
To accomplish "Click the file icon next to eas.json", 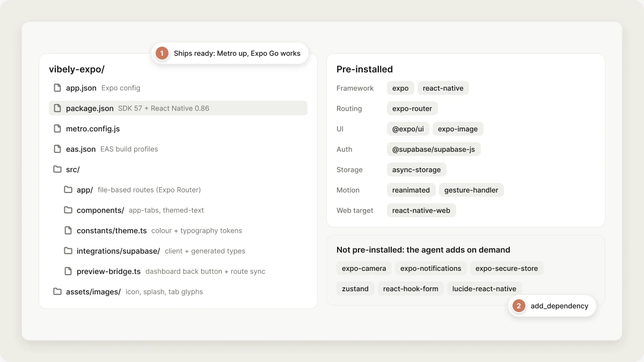I will [x=57, y=149].
